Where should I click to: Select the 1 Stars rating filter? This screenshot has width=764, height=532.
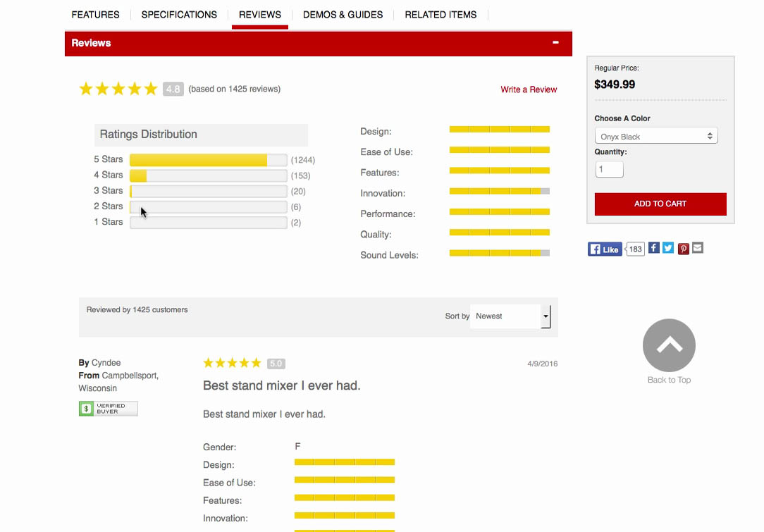[208, 221]
